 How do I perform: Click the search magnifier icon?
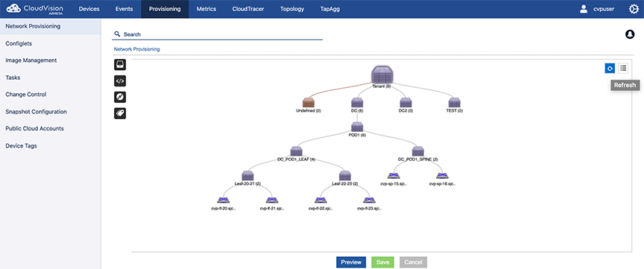point(117,34)
